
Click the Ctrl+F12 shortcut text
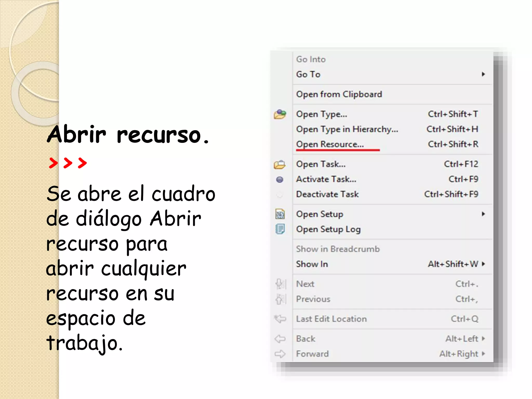[x=461, y=164]
